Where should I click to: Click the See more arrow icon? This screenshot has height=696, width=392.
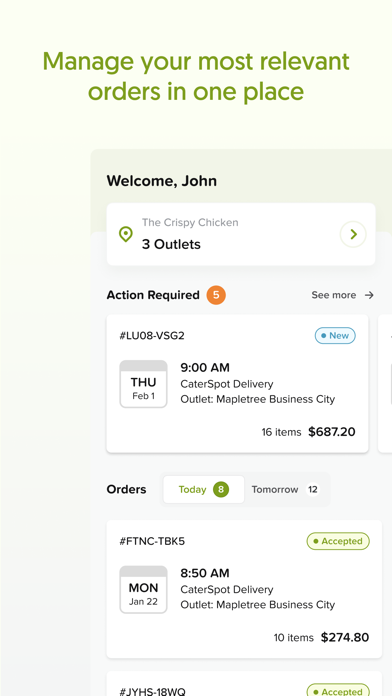(x=369, y=295)
